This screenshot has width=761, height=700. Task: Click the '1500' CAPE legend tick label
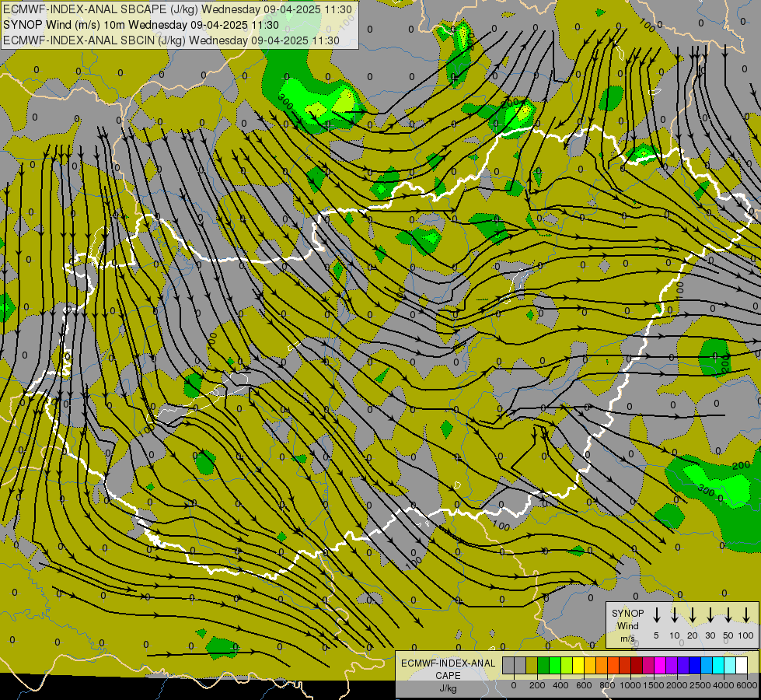tap(654, 685)
